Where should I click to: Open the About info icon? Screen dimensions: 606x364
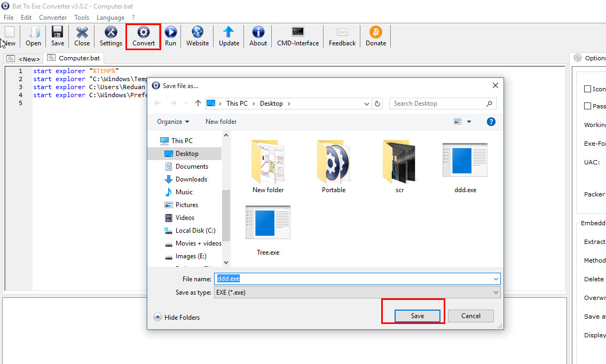click(258, 33)
